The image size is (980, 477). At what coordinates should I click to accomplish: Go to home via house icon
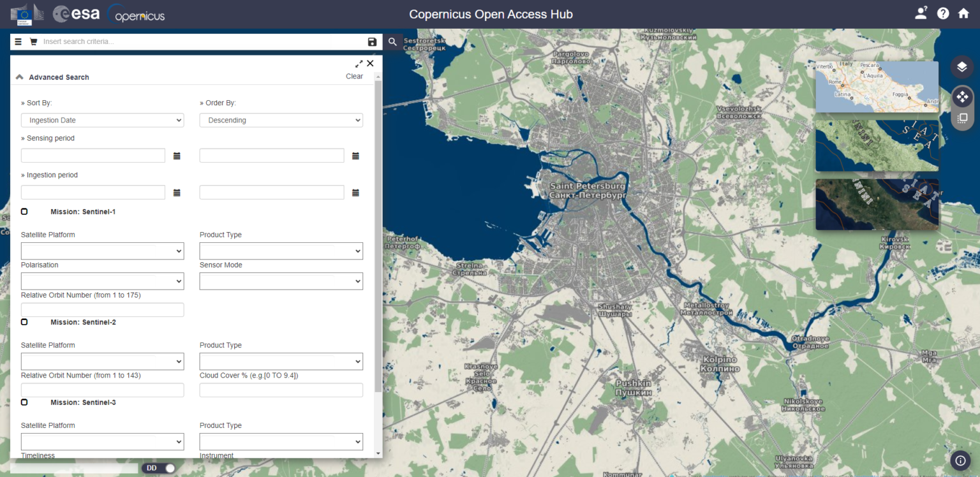point(963,13)
